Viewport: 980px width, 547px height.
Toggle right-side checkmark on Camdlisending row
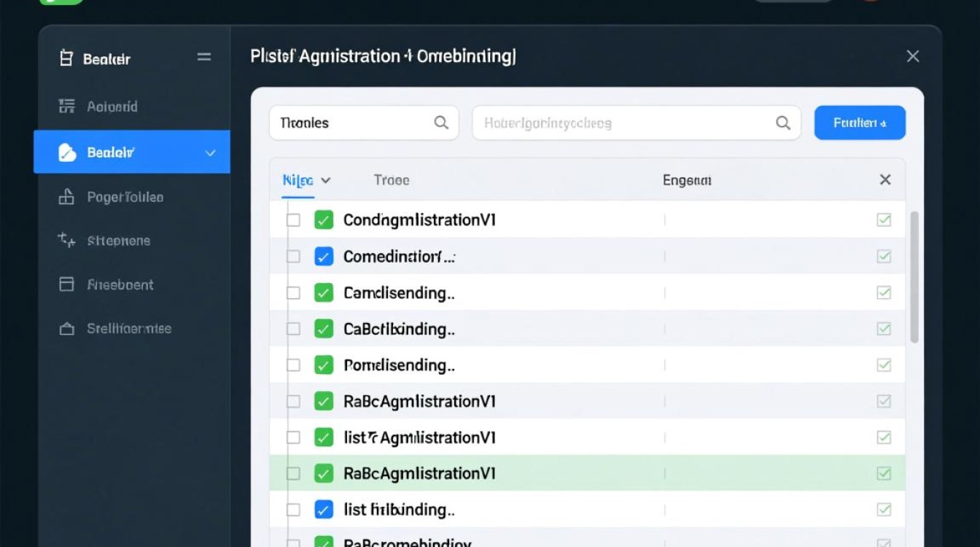[884, 292]
